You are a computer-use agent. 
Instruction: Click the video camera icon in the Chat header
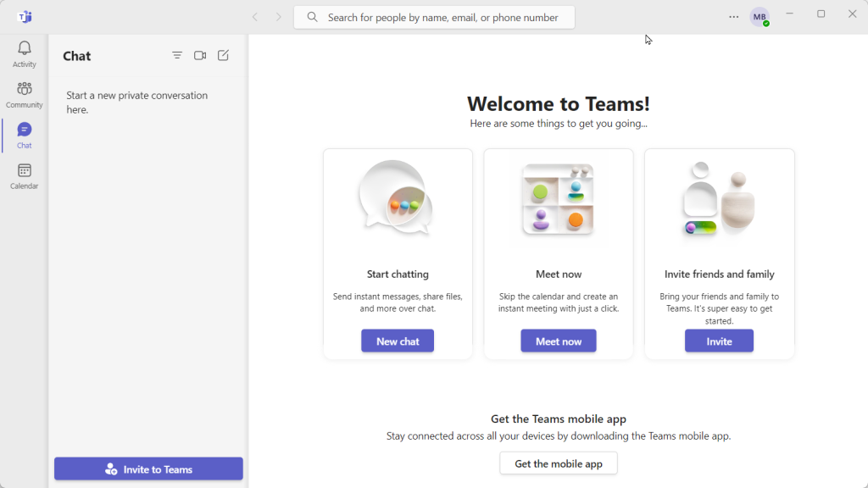[x=200, y=55]
